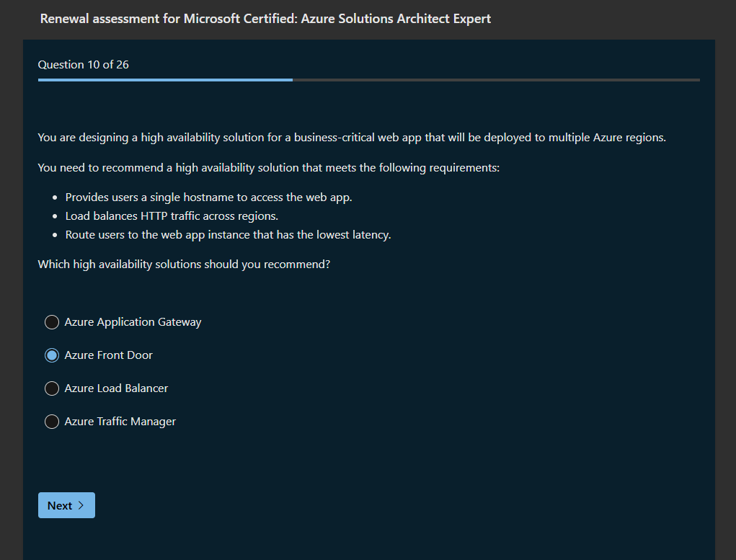
Task: Click the unfilled gray portion of progress bar
Action: (x=496, y=80)
